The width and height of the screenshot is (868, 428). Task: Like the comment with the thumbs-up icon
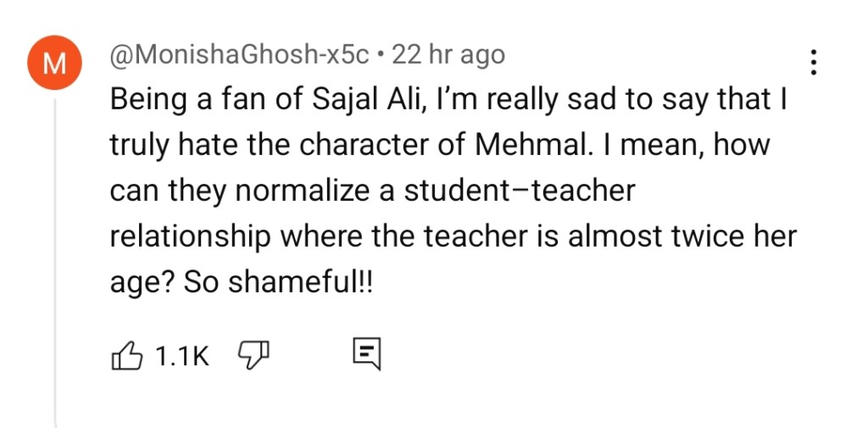[x=125, y=355]
